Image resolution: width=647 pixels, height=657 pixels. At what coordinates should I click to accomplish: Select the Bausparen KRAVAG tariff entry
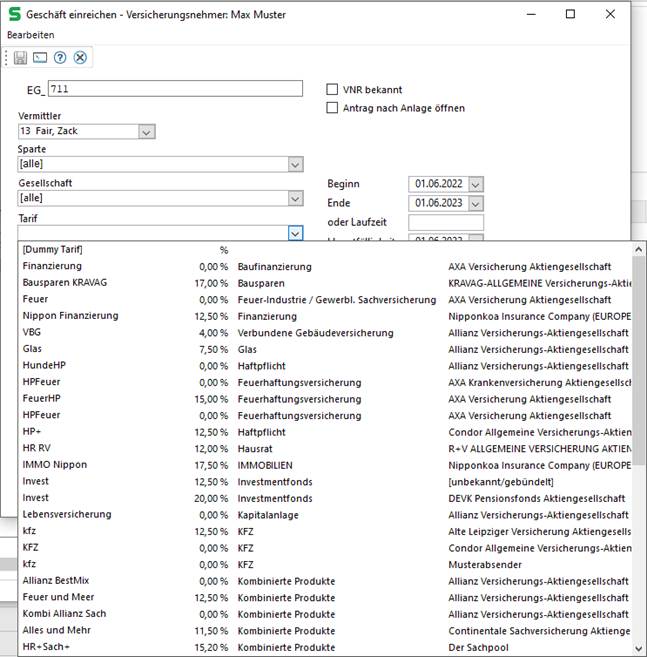(x=65, y=283)
